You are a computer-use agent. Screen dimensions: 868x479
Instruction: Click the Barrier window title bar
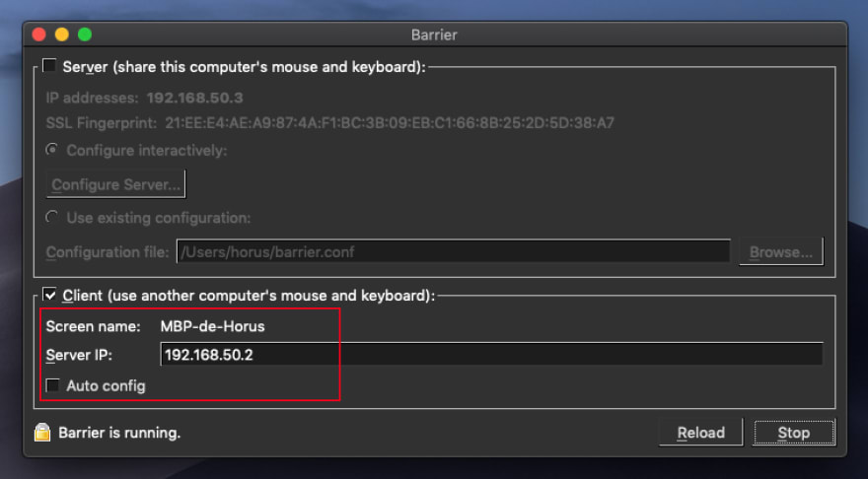(434, 34)
